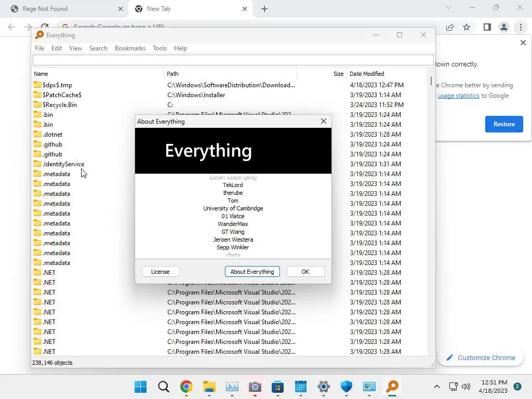The image size is (532, 399).
Task: Dismiss Chrome restore bubble with X
Action: click(523, 43)
